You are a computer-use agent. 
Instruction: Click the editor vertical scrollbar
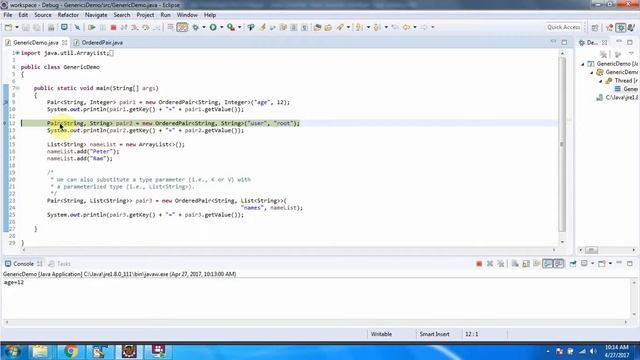click(x=562, y=144)
